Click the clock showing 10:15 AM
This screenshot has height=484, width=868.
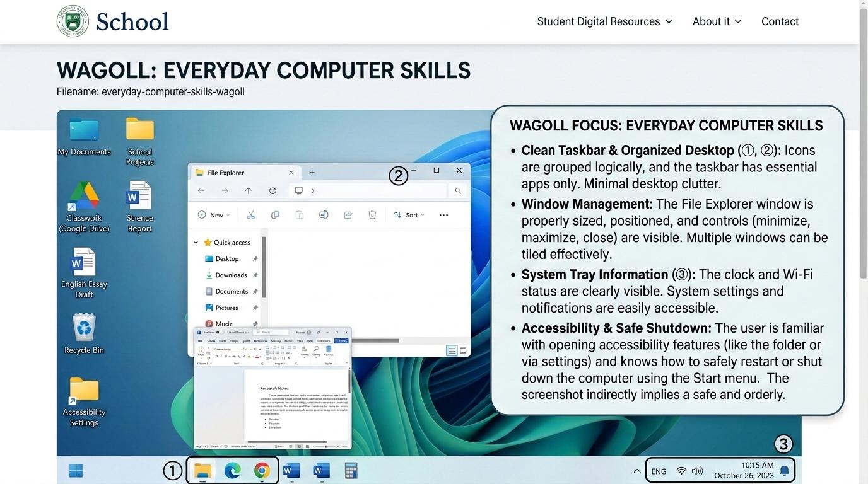pyautogui.click(x=757, y=466)
